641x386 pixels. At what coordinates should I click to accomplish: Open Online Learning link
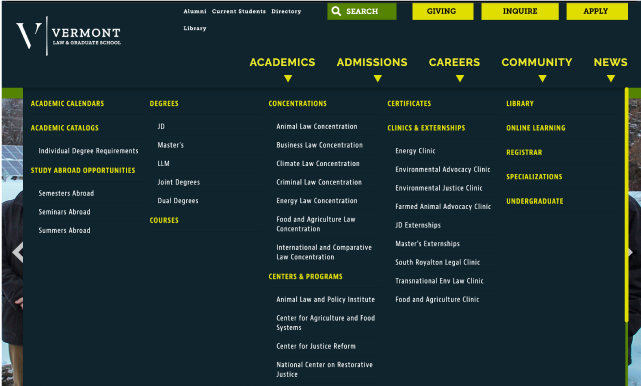[536, 128]
